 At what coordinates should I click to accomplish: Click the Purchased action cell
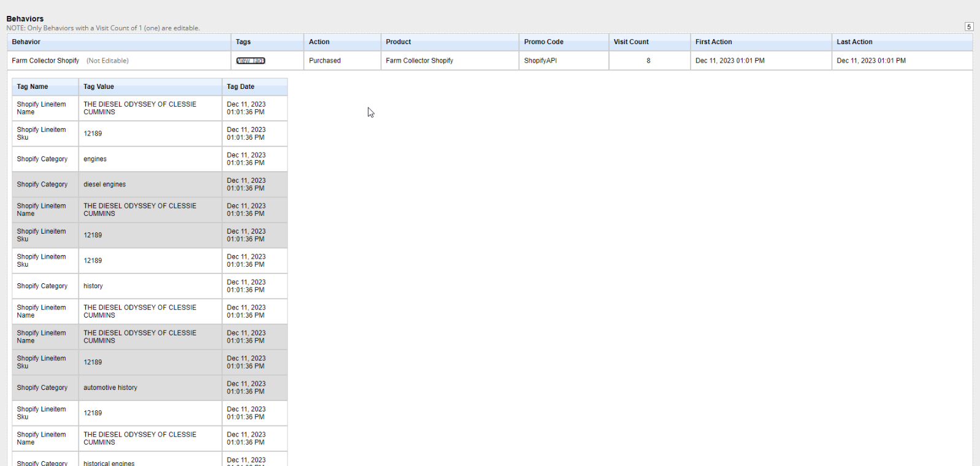pos(325,61)
